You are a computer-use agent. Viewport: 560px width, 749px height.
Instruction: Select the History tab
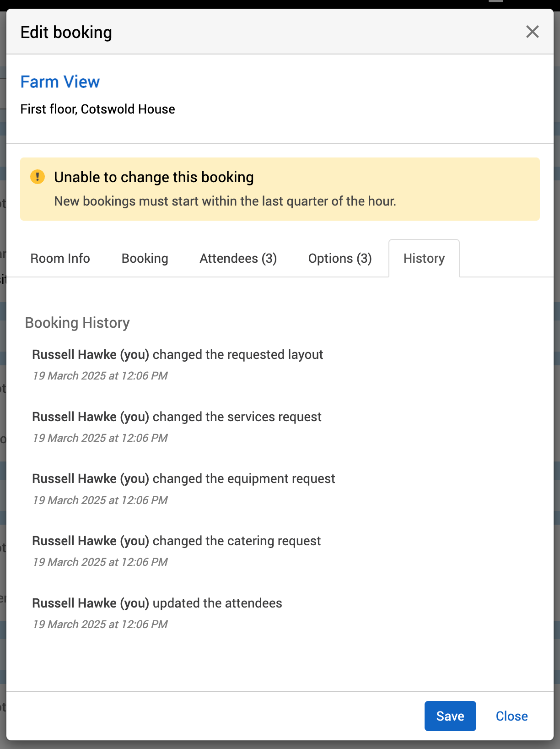click(x=424, y=259)
